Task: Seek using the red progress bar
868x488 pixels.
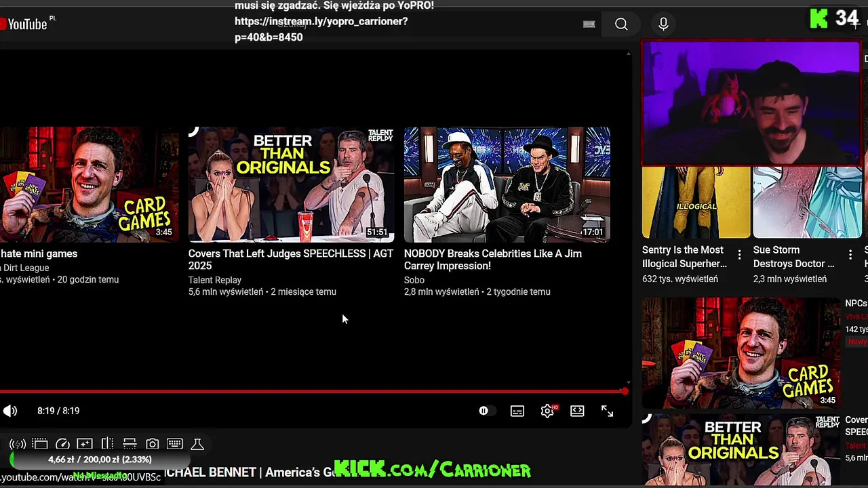Action: point(312,391)
